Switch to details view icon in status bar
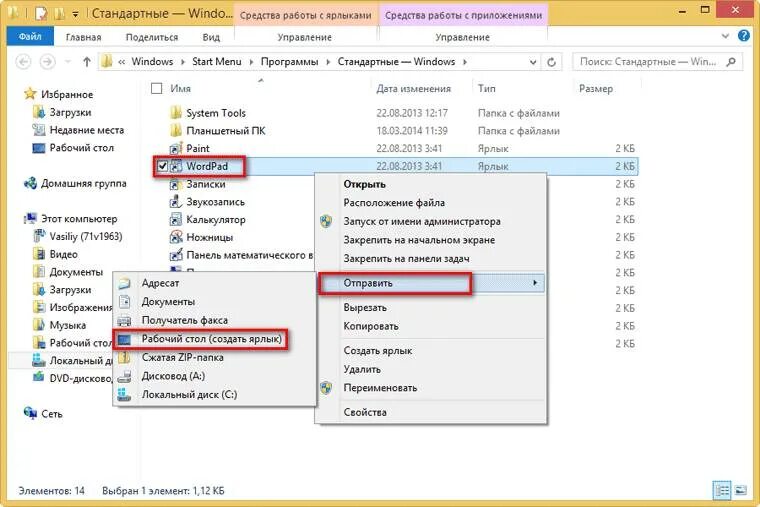The image size is (760, 507). pyautogui.click(x=722, y=491)
